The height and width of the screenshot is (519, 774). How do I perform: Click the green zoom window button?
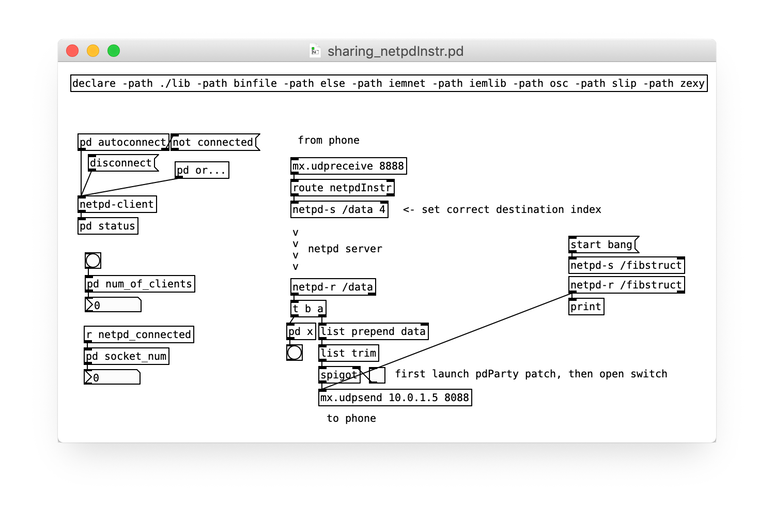tap(114, 51)
